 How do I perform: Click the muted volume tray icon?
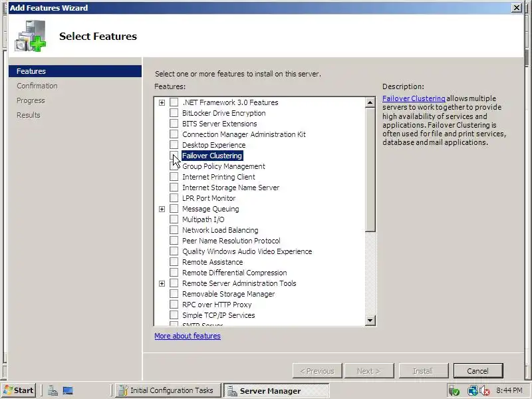(x=485, y=391)
